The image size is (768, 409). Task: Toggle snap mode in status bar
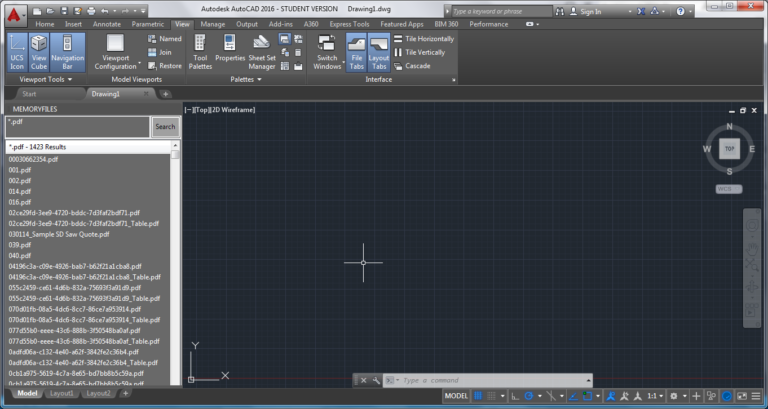click(x=491, y=396)
